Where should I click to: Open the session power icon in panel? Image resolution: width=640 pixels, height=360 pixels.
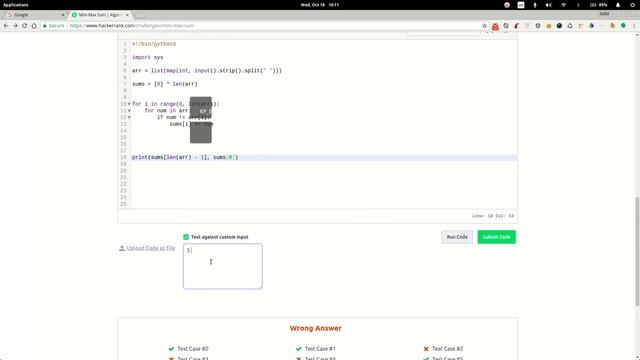click(x=632, y=5)
